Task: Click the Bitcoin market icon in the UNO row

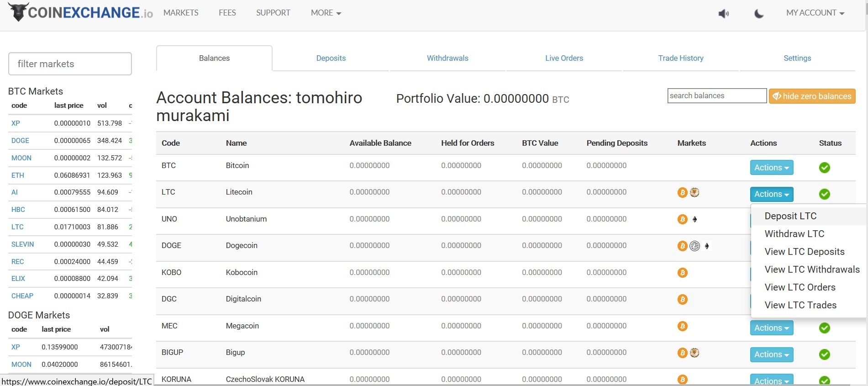Action: tap(682, 219)
